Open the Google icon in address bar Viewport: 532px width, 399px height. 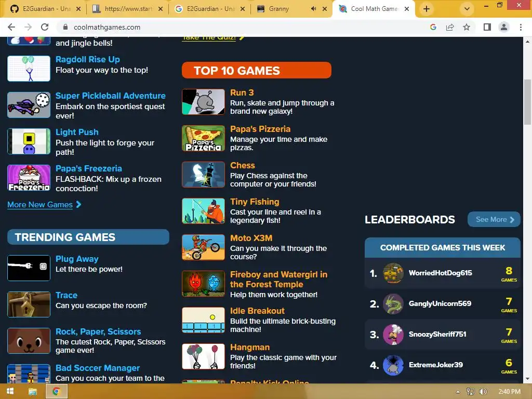(x=433, y=27)
